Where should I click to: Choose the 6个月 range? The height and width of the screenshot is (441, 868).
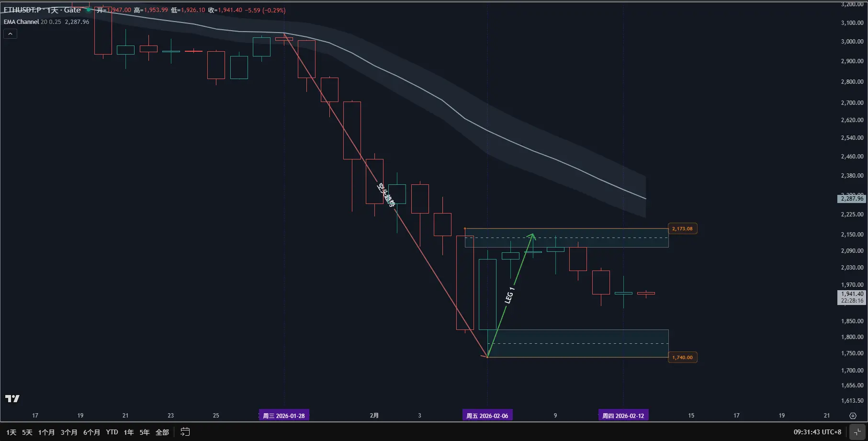[x=91, y=432]
